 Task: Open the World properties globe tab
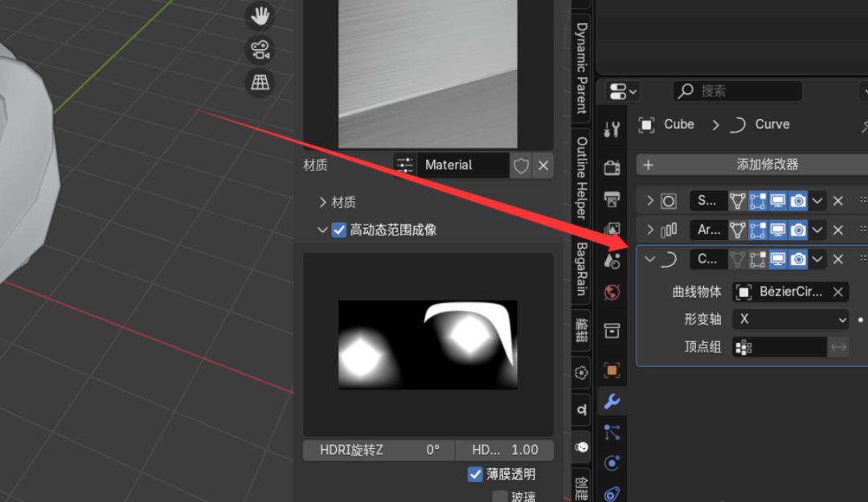[x=612, y=292]
